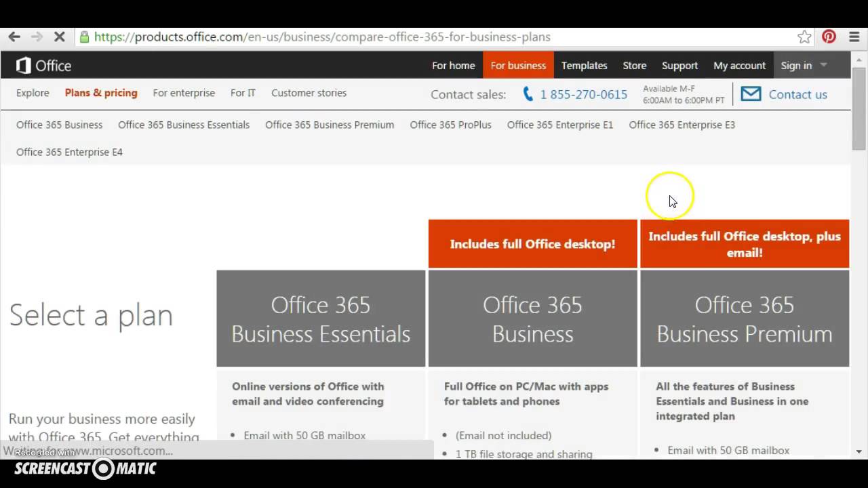Click the browser forward arrow

(37, 37)
